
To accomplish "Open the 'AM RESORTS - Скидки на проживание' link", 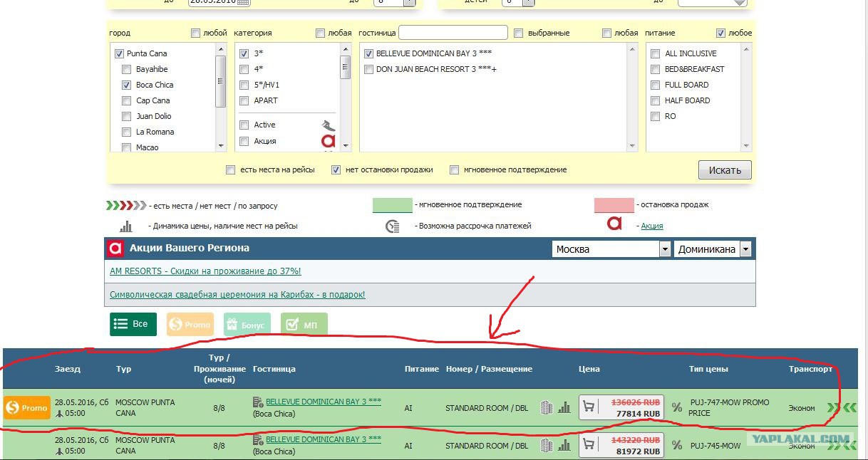I will tap(205, 271).
